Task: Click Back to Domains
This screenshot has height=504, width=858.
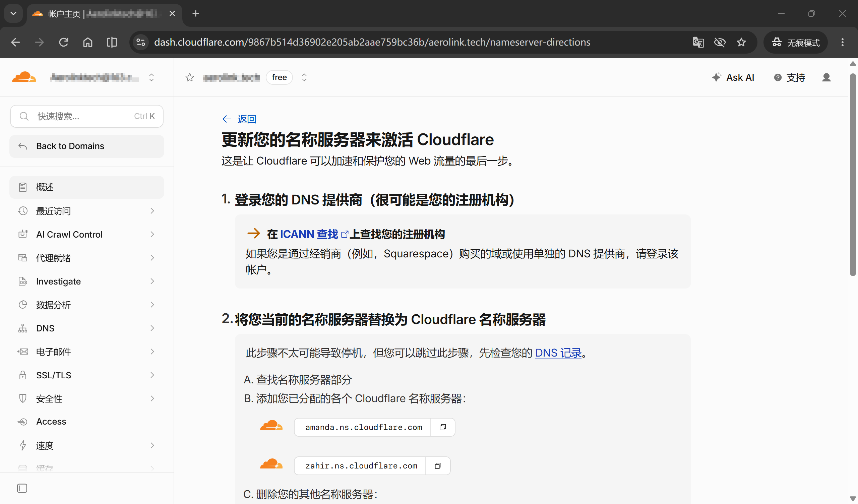Action: tap(87, 146)
